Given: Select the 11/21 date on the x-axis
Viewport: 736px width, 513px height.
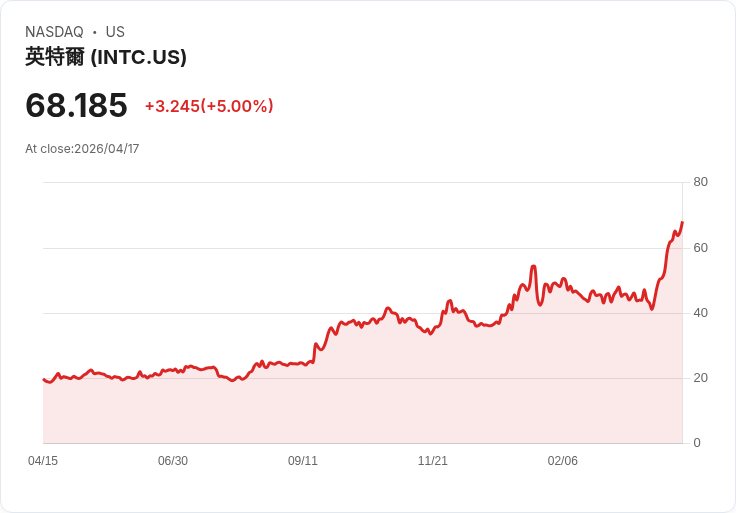Looking at the screenshot, I should (433, 461).
